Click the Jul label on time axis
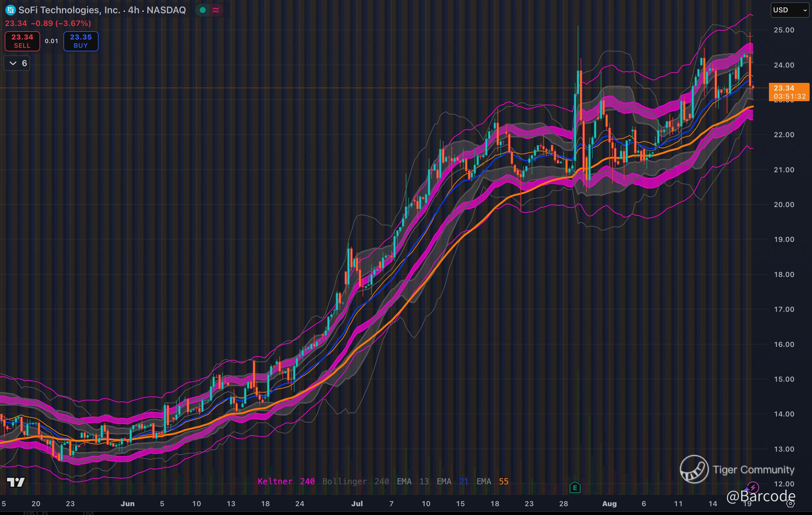Image resolution: width=812 pixels, height=515 pixels. (357, 503)
